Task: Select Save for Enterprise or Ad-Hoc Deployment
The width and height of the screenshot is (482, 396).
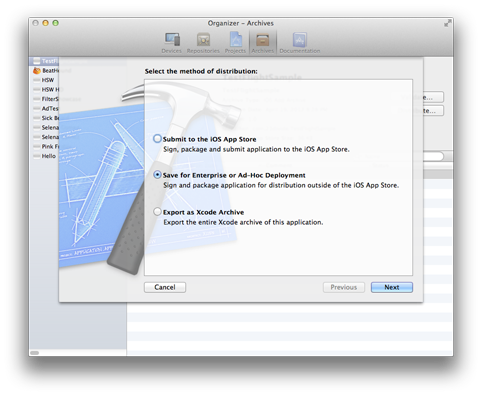Action: pyautogui.click(x=157, y=175)
